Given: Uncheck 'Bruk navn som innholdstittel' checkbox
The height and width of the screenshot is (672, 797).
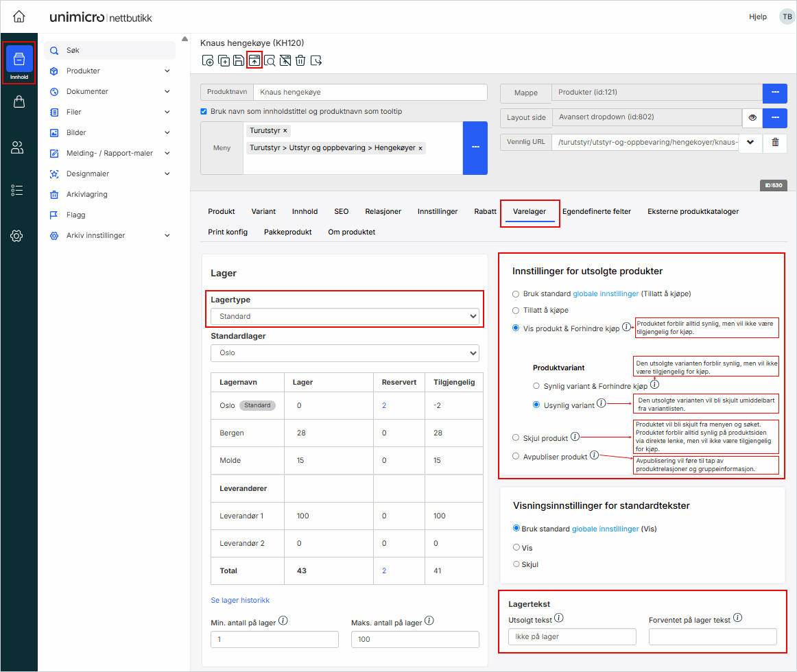Looking at the screenshot, I should [x=203, y=110].
